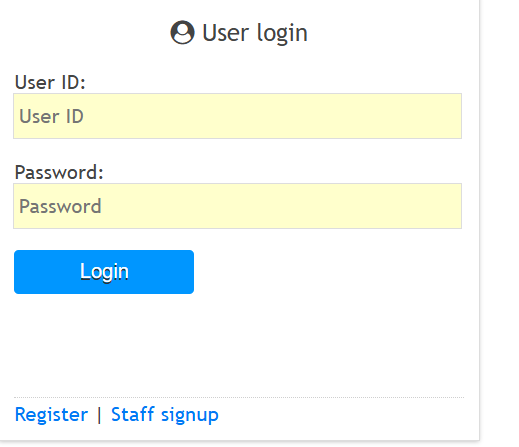Screen dimensions: 519x447
Task: Place cursor in yellow User ID box
Action: coord(237,116)
